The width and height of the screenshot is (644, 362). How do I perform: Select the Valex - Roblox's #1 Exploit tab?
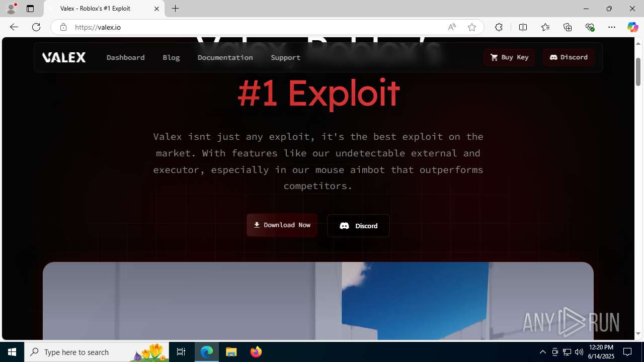coord(104,9)
